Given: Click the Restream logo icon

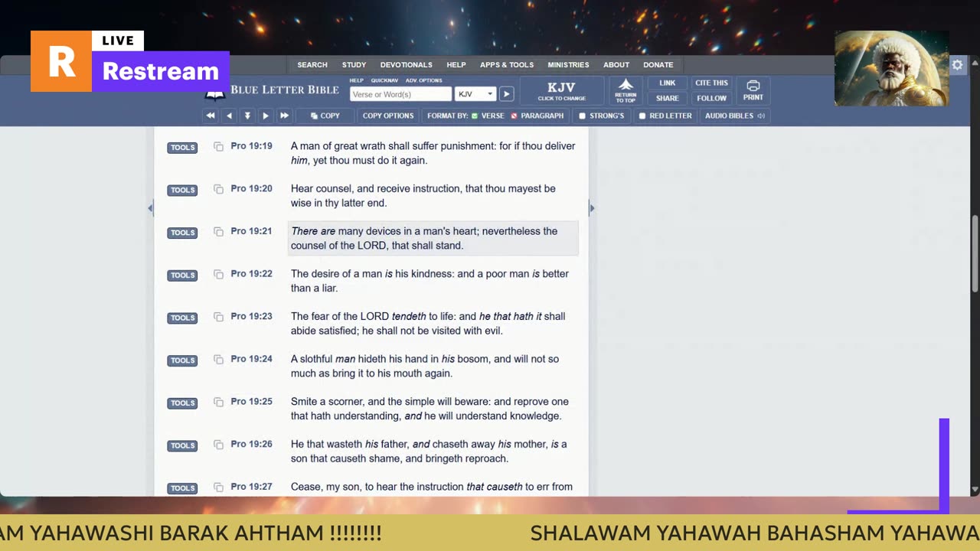Looking at the screenshot, I should point(61,61).
